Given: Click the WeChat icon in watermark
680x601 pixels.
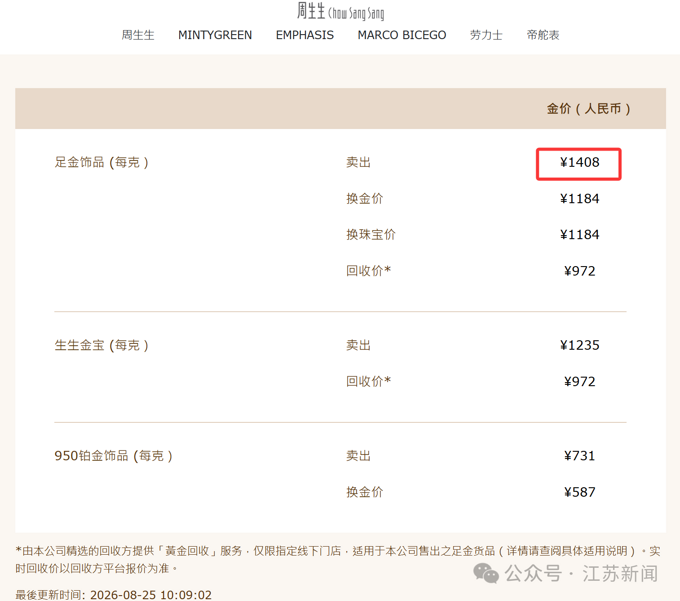Looking at the screenshot, I should click(486, 573).
